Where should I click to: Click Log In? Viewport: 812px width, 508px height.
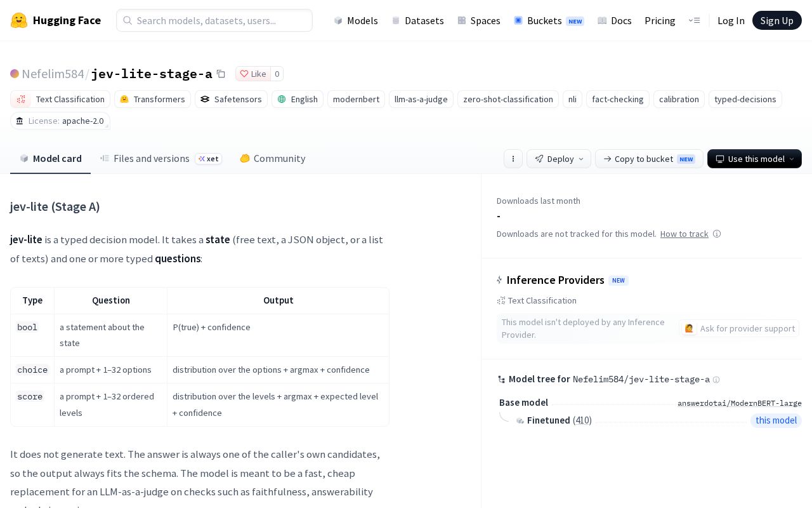[x=731, y=20]
